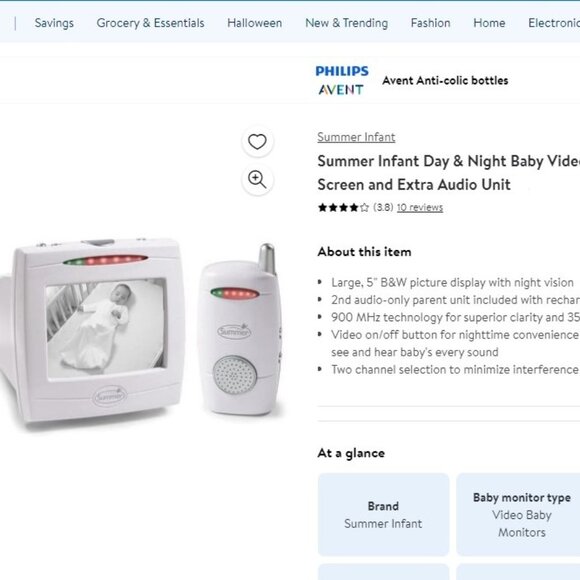
Task: Click the About this item heading
Action: click(x=364, y=252)
